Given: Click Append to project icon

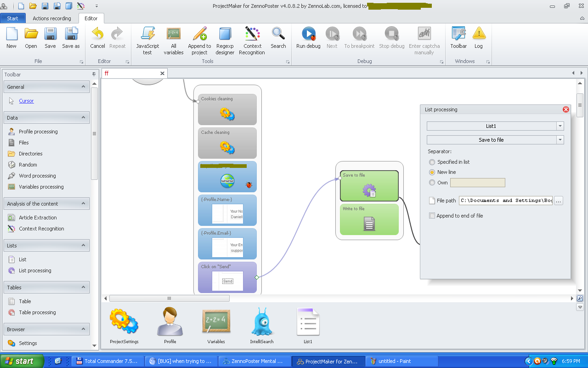Looking at the screenshot, I should click(x=199, y=34).
